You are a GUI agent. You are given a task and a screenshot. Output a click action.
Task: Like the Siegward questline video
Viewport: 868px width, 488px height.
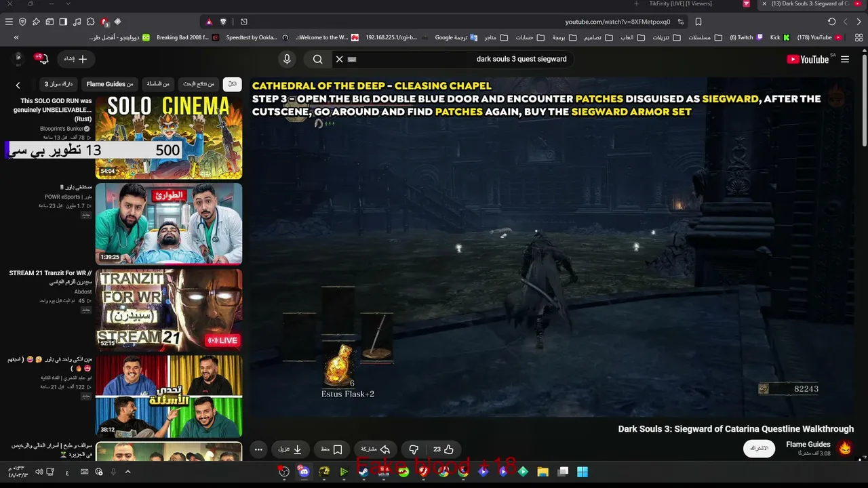tap(443, 449)
